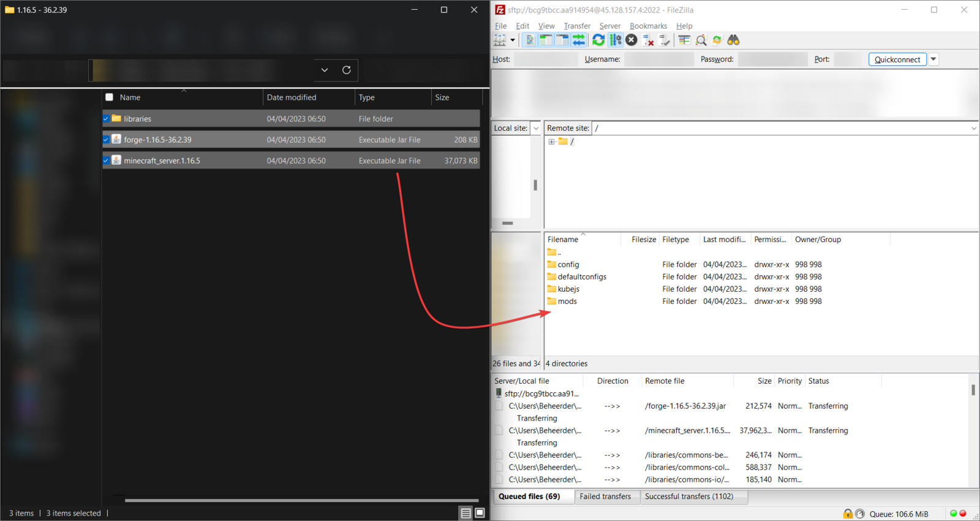The width and height of the screenshot is (980, 521).
Task: Refresh the Explorer folder view
Action: [347, 70]
